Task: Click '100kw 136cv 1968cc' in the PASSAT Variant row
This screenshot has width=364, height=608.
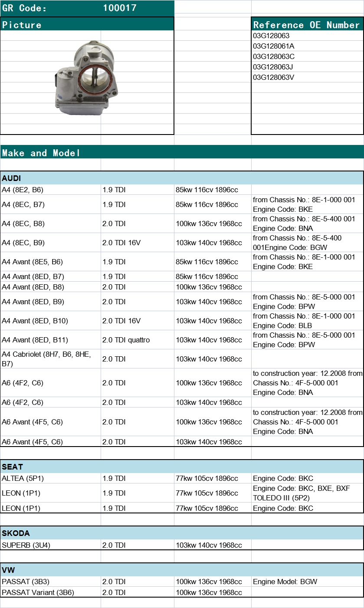Action: coord(213,592)
